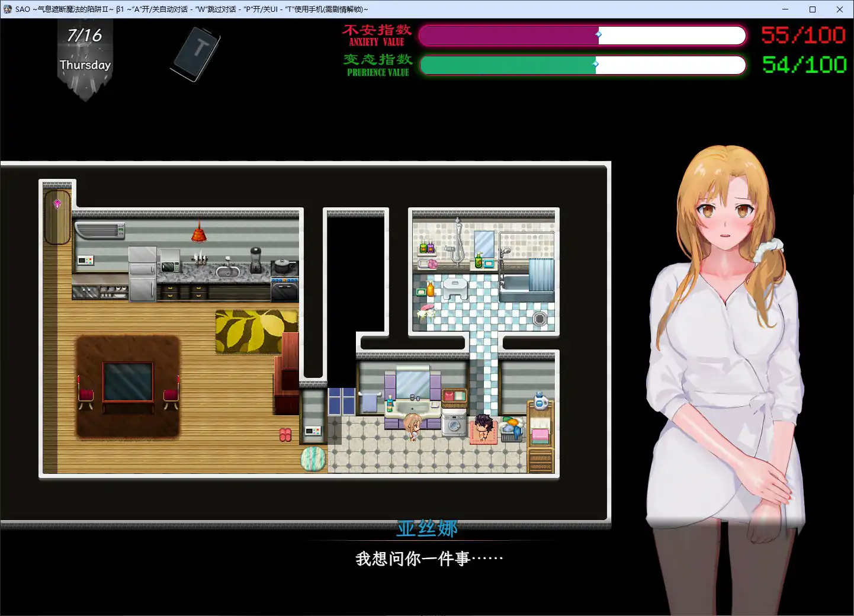
Task: Click the round floor drain in the bathroom
Action: 539,319
